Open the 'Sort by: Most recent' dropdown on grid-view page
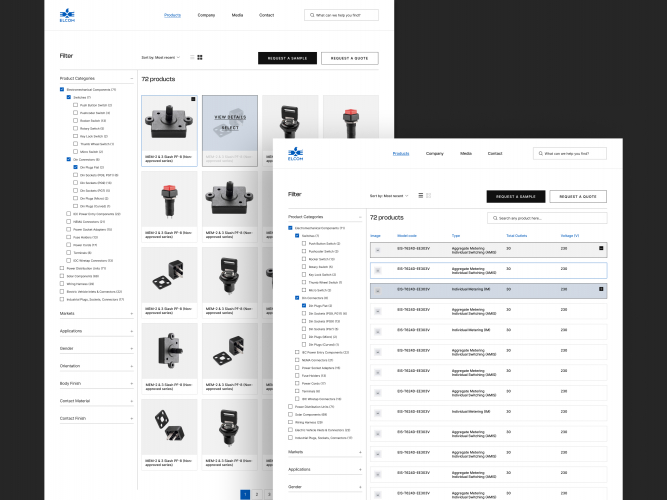667x500 pixels. pos(160,57)
